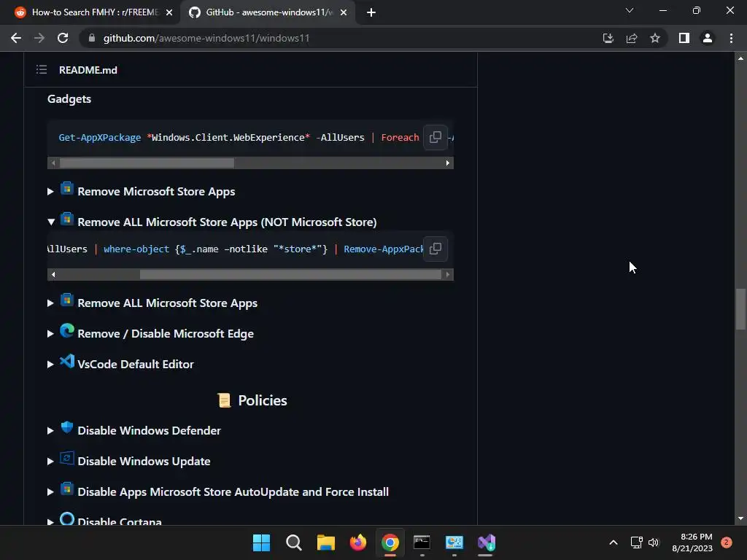This screenshot has height=560, width=747.
Task: Click the horizontal scrollbar thumb under Gadgets code
Action: 147,163
